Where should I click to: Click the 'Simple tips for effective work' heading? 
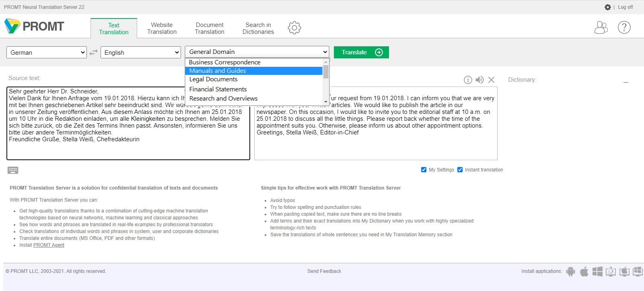pyautogui.click(x=331, y=188)
